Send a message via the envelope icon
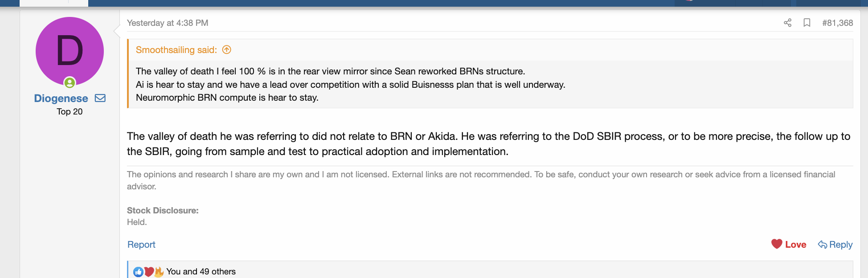Screen dimensions: 868x278 (x=100, y=98)
